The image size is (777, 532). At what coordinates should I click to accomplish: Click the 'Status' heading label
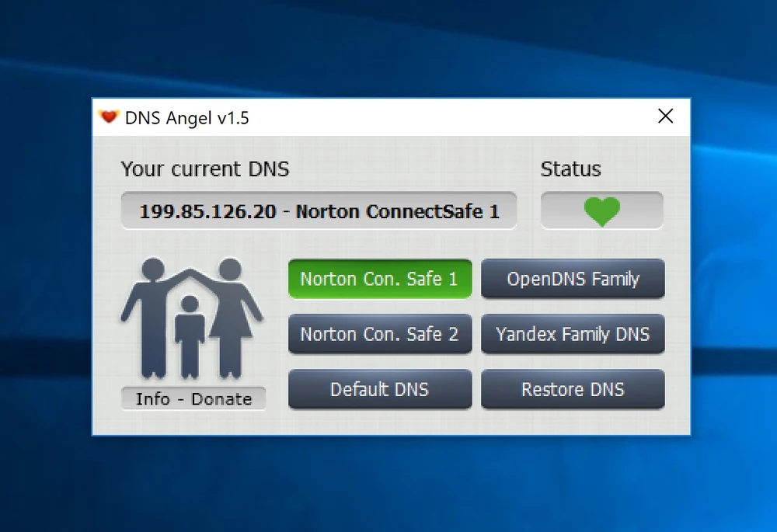pos(570,169)
